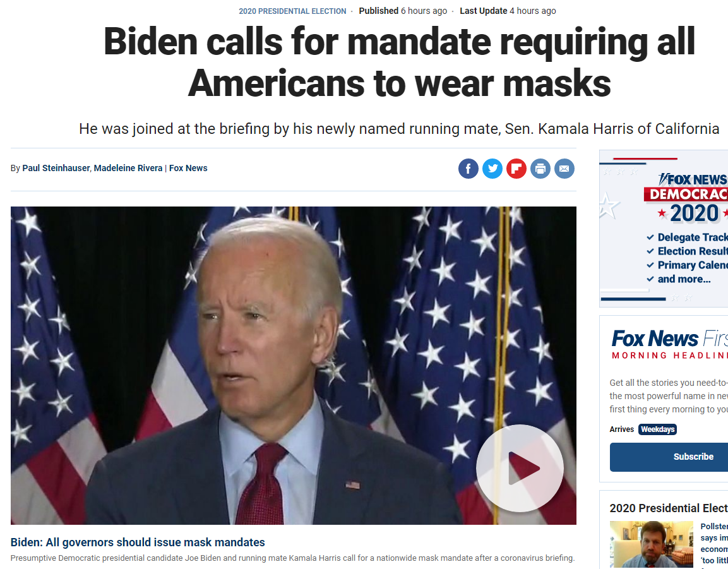The width and height of the screenshot is (728, 569).
Task: Open 'Biden: All governors should issue mask mandates' link
Action: [138, 542]
